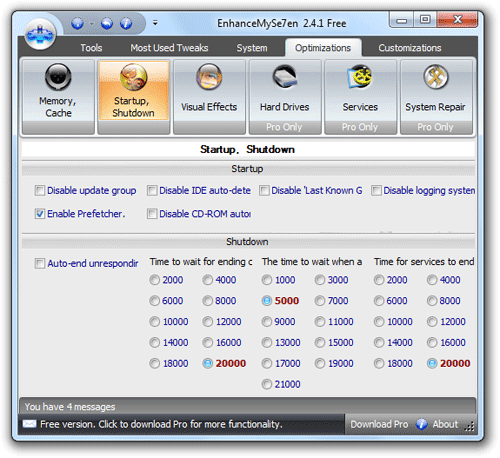The image size is (500, 458).
Task: Uncheck Enable Prefetcher checkbox
Action: [40, 214]
